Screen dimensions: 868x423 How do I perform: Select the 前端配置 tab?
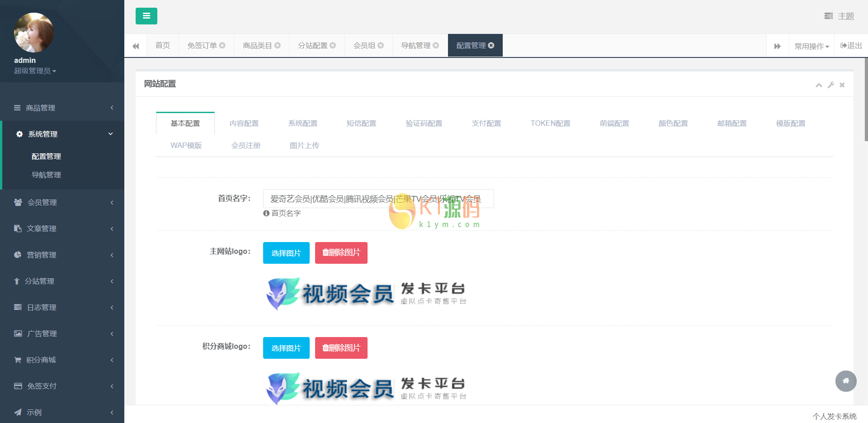point(614,123)
